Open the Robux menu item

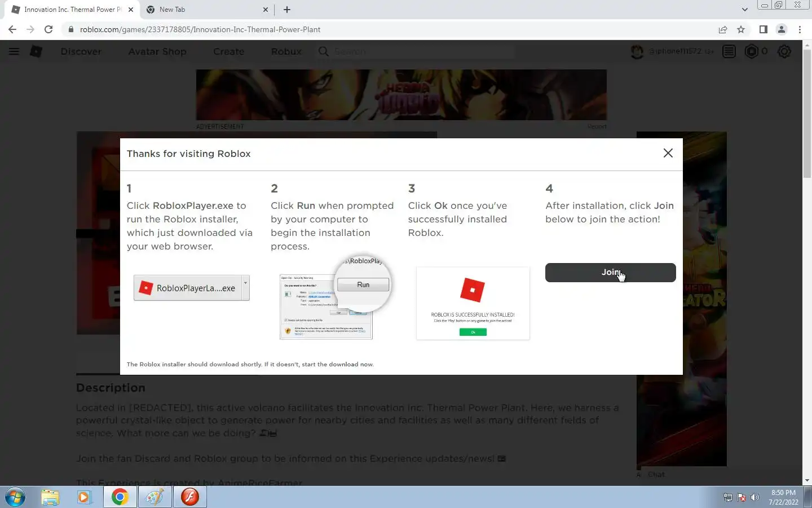286,51
